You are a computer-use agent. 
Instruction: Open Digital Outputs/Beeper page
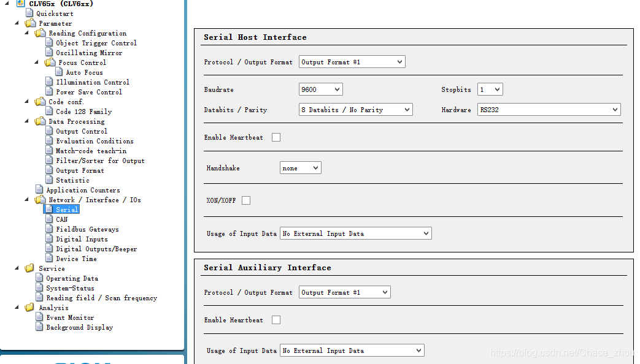(96, 249)
